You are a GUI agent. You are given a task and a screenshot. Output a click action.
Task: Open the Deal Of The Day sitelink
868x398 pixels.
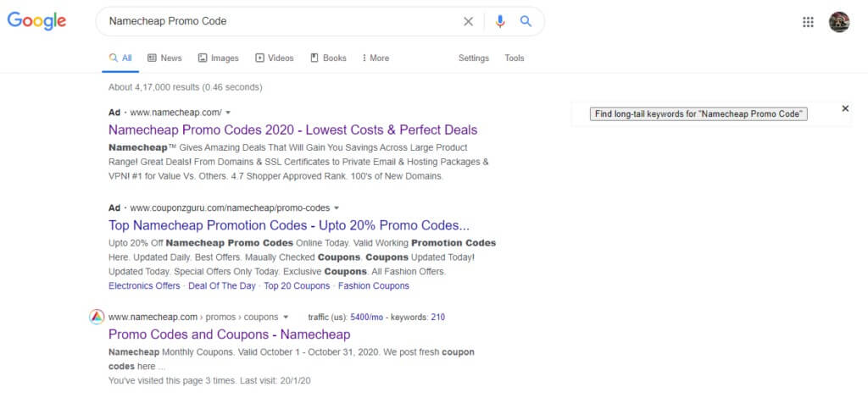click(x=222, y=285)
